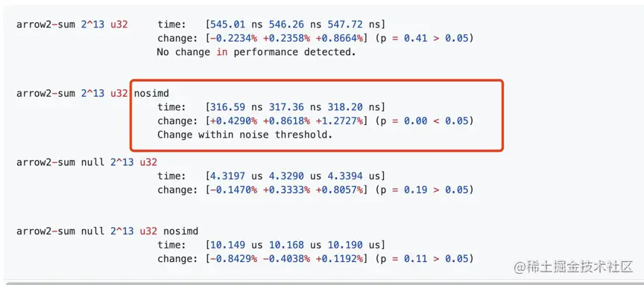
Task: Click the first "arrow2-sum 2^13 u32" benchmark name
Action: point(72,25)
